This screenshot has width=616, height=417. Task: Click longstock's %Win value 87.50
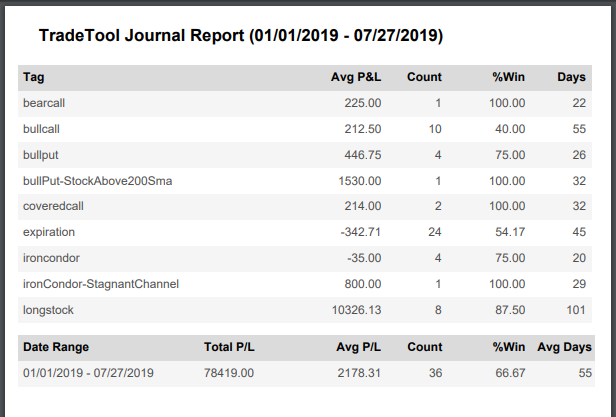pyautogui.click(x=510, y=310)
